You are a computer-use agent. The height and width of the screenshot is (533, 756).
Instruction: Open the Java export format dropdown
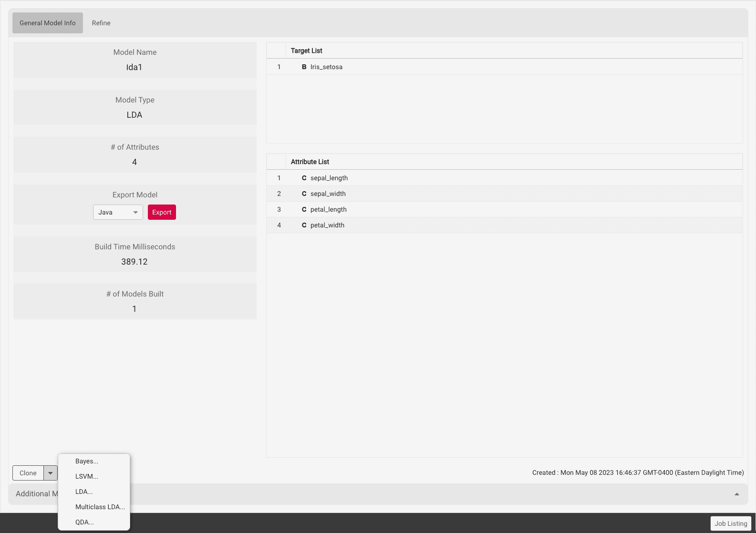pos(118,212)
